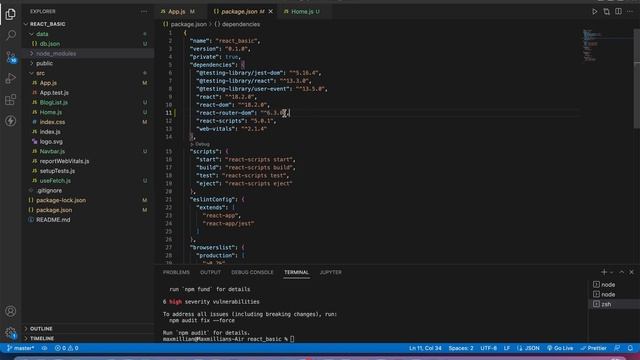The height and width of the screenshot is (360, 640).
Task: Open editor more actions ellipsis
Action: [630, 11]
